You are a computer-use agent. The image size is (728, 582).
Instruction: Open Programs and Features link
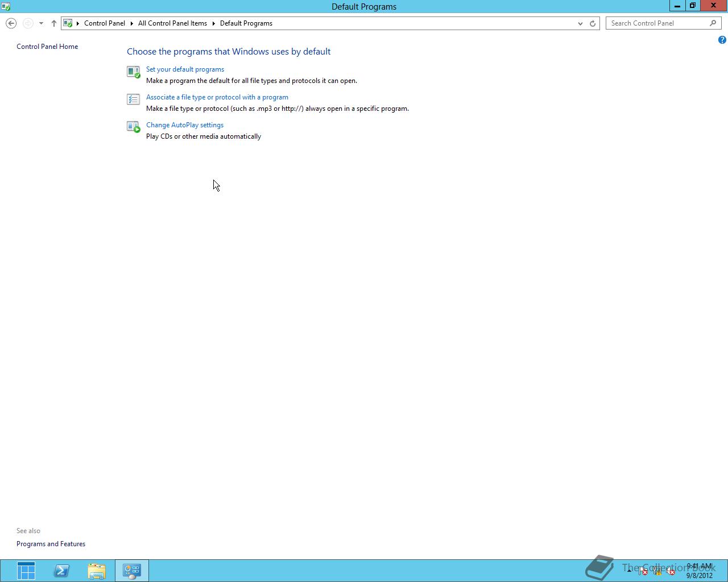(51, 544)
